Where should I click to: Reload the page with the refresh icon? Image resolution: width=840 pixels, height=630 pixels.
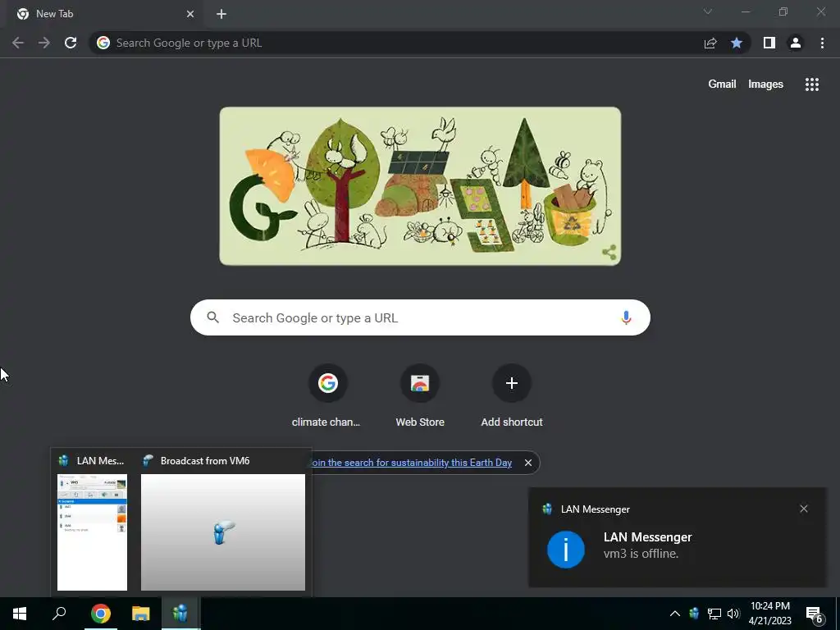(71, 43)
